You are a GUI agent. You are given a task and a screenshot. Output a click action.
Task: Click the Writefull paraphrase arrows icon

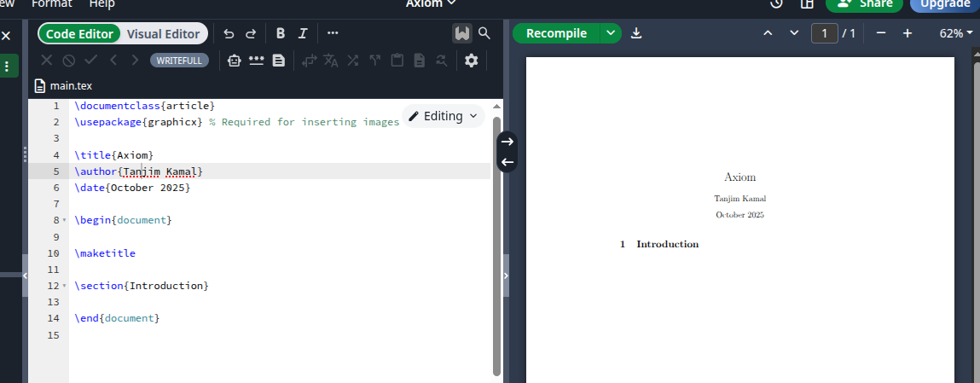309,61
